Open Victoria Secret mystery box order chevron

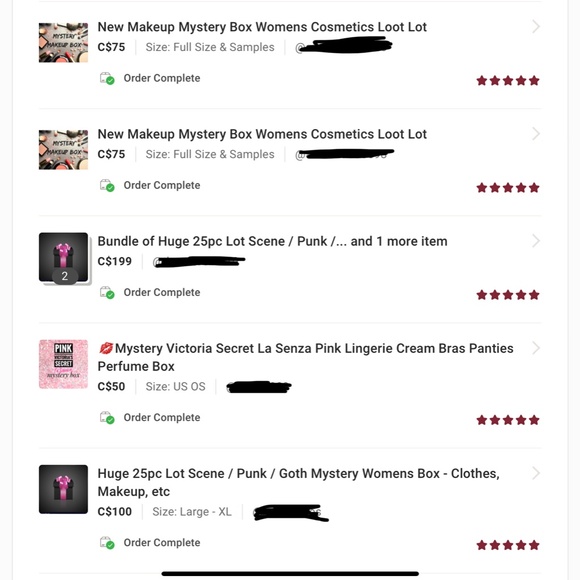pyautogui.click(x=536, y=348)
